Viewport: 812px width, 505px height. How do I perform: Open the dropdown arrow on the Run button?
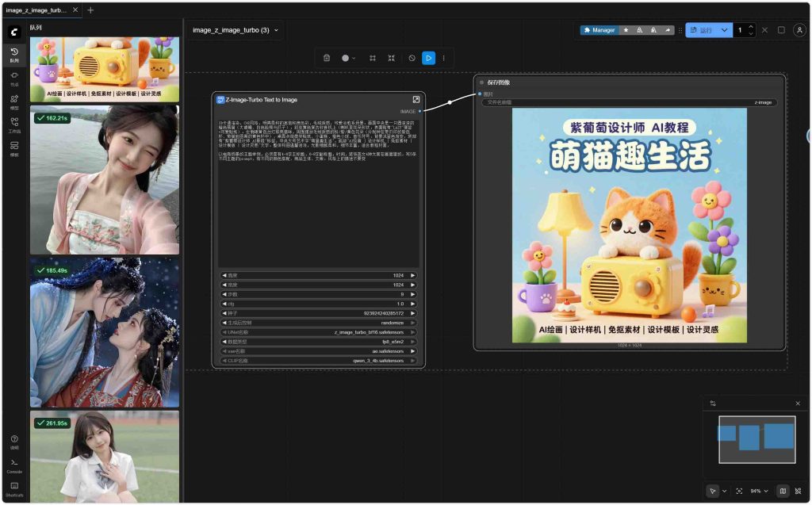[724, 30]
